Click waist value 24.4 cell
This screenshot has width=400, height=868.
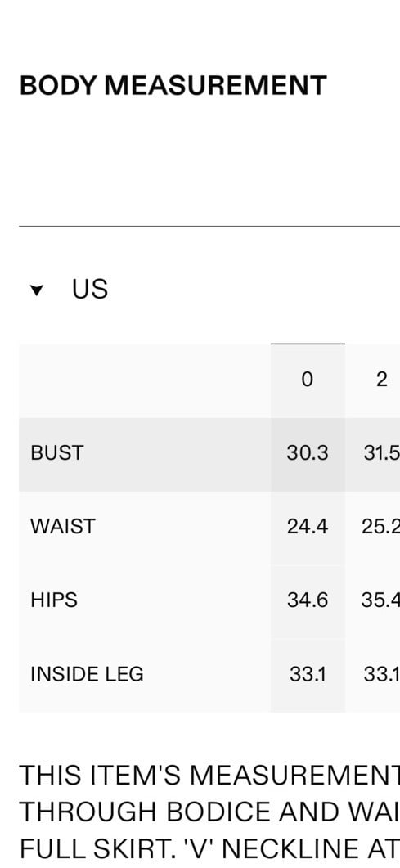308,527
